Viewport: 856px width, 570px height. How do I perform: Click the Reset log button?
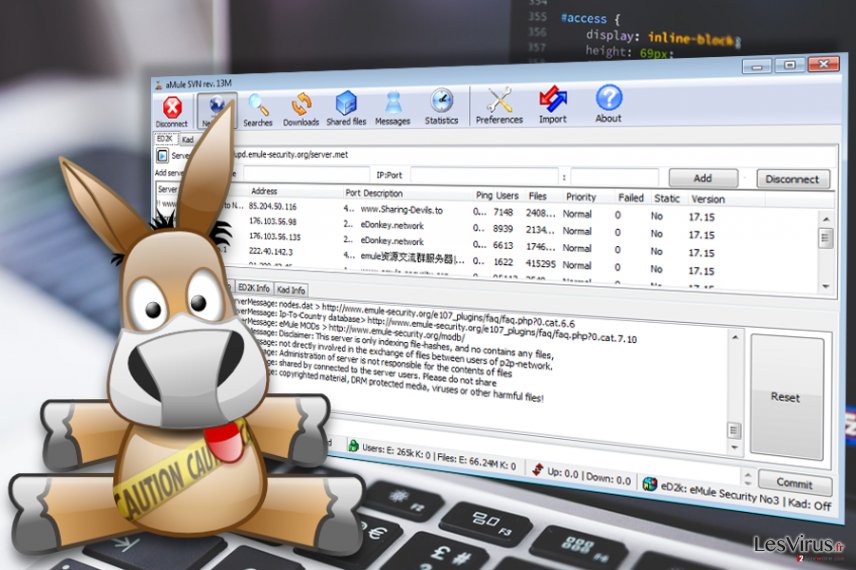pos(786,397)
